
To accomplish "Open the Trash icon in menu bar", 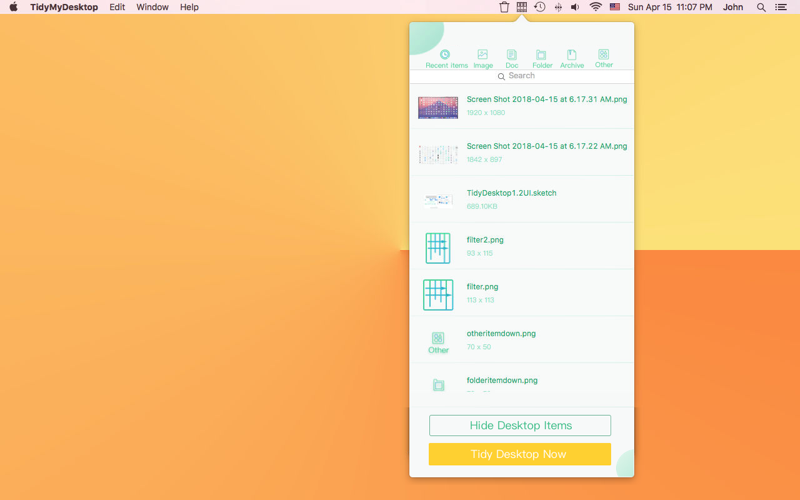I will click(x=504, y=7).
